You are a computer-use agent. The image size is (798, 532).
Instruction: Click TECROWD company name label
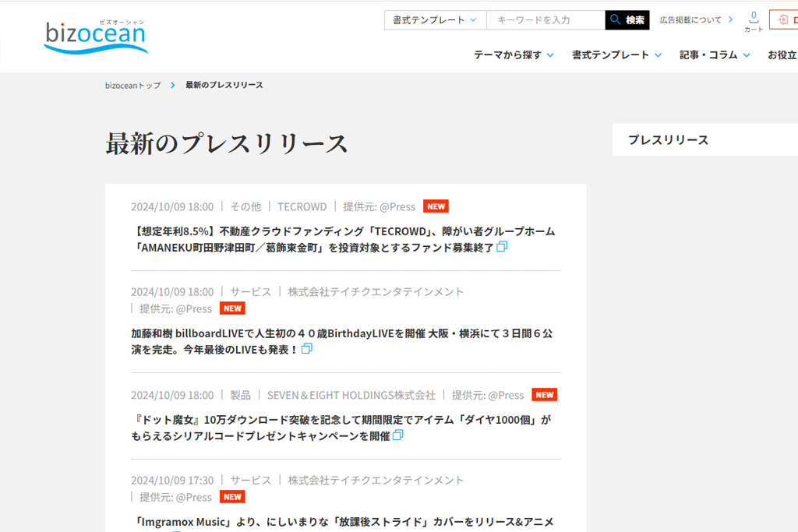click(302, 206)
